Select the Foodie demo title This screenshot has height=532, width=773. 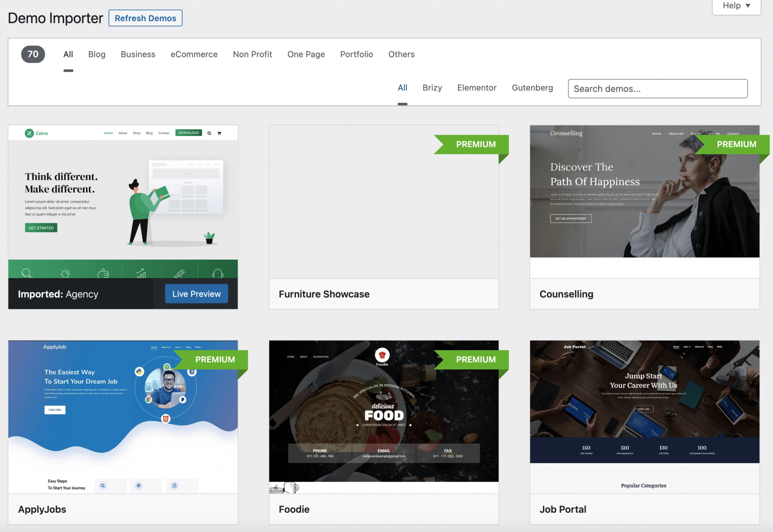click(x=294, y=509)
